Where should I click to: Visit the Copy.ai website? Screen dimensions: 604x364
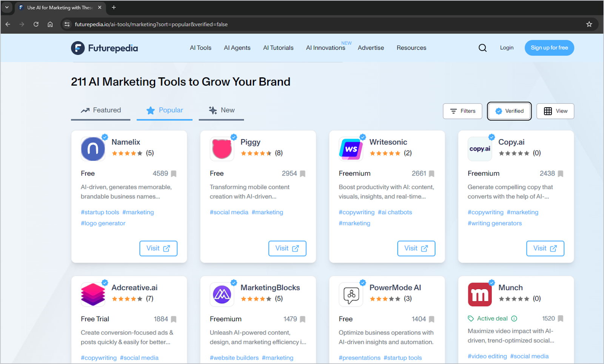tap(545, 248)
